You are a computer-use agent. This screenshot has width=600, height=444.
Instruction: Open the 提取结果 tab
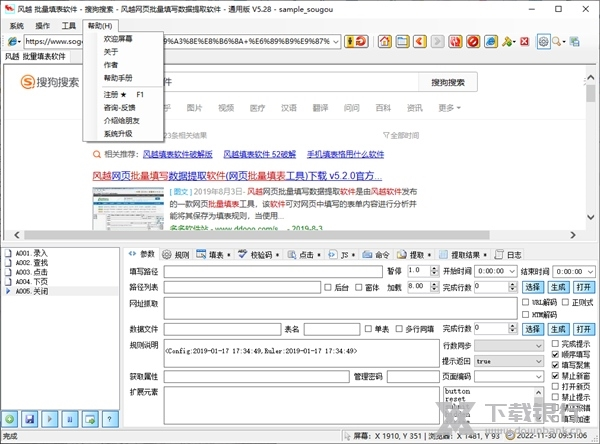pyautogui.click(x=463, y=255)
